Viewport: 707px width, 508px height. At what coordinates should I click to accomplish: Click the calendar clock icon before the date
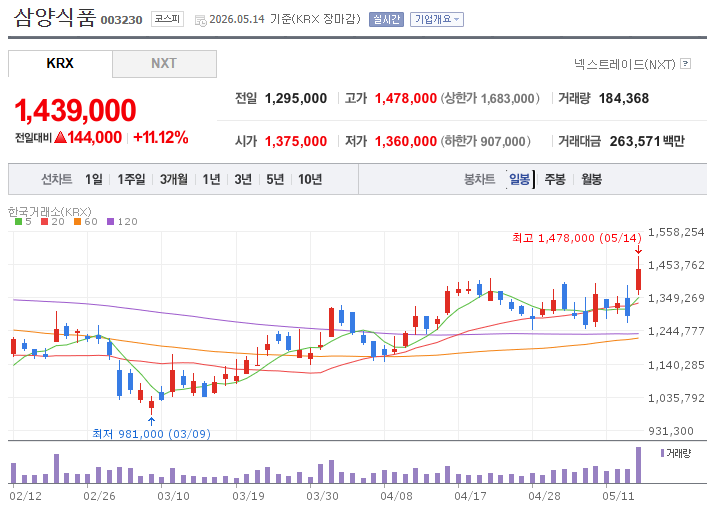coord(201,20)
